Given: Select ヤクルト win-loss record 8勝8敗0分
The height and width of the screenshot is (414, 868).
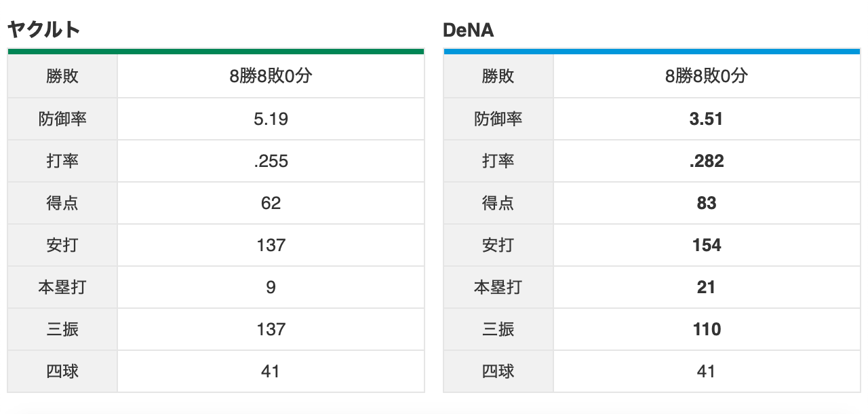Looking at the screenshot, I should coord(271,76).
